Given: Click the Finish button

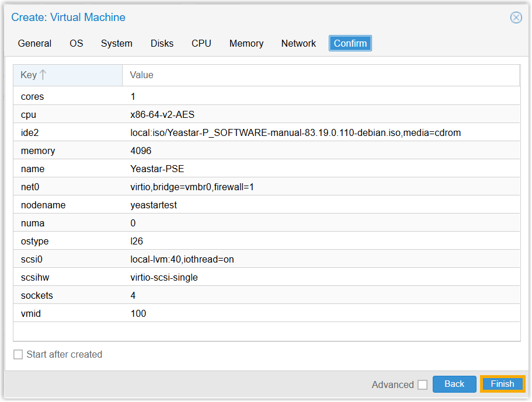Looking at the screenshot, I should (502, 384).
